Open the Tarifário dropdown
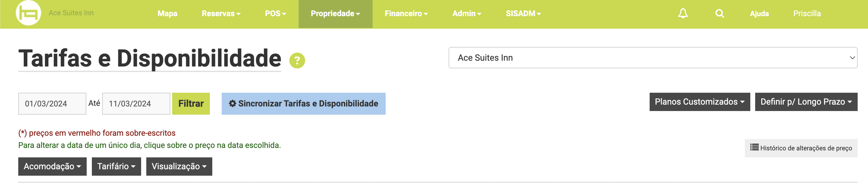Image resolution: width=868 pixels, height=183 pixels. click(x=116, y=166)
